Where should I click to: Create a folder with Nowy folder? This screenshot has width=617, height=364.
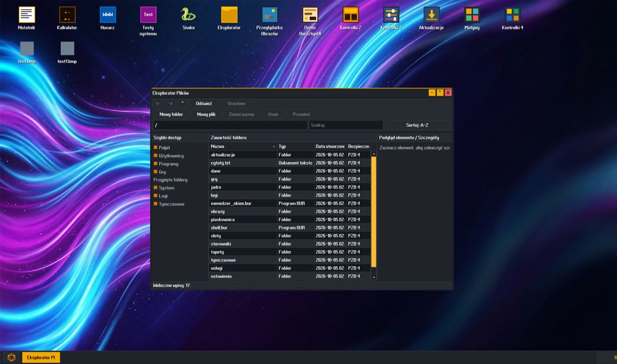(x=171, y=114)
